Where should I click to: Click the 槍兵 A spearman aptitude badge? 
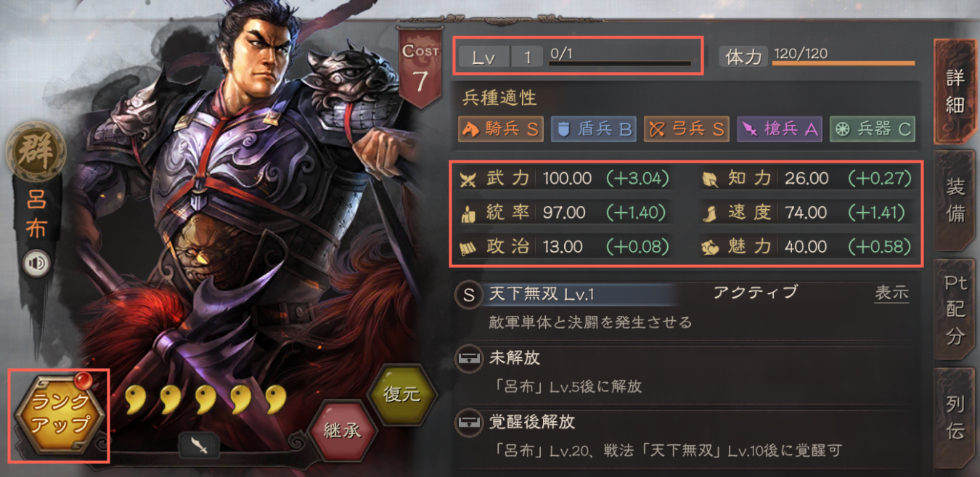point(780,129)
